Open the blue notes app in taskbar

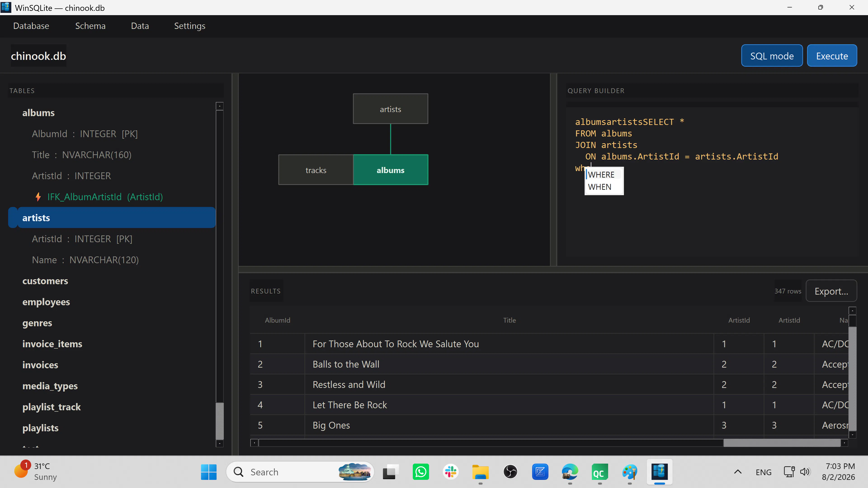(x=540, y=472)
